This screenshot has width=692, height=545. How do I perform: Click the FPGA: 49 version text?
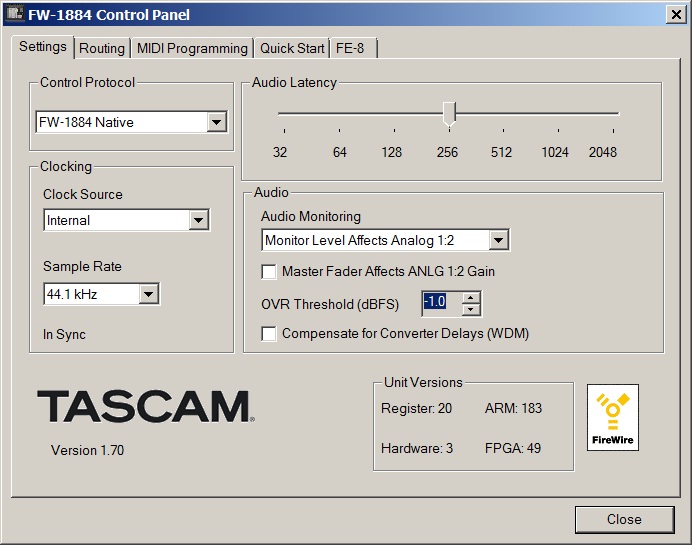pos(513,448)
